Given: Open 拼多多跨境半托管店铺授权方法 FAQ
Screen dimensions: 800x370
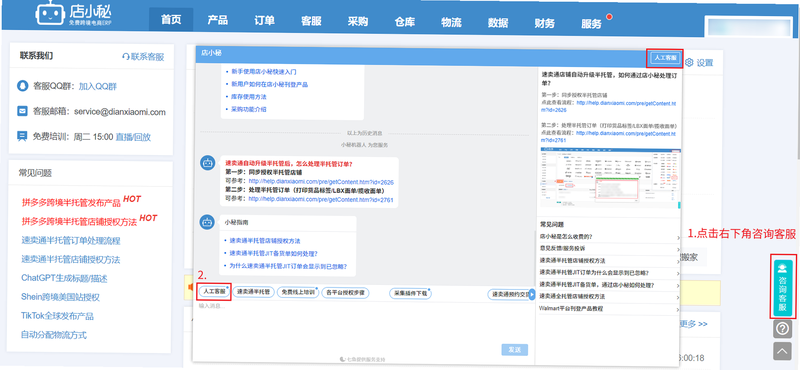Looking at the screenshot, I should click(x=80, y=221).
